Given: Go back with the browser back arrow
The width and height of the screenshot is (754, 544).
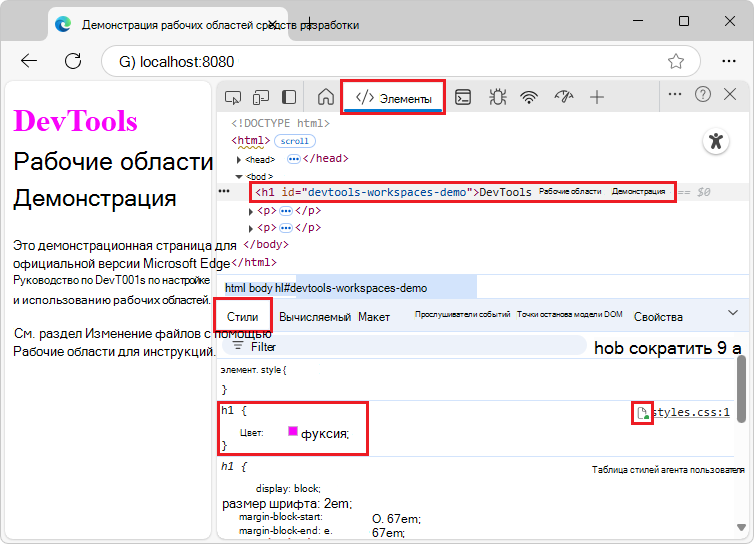Looking at the screenshot, I should coord(29,61).
